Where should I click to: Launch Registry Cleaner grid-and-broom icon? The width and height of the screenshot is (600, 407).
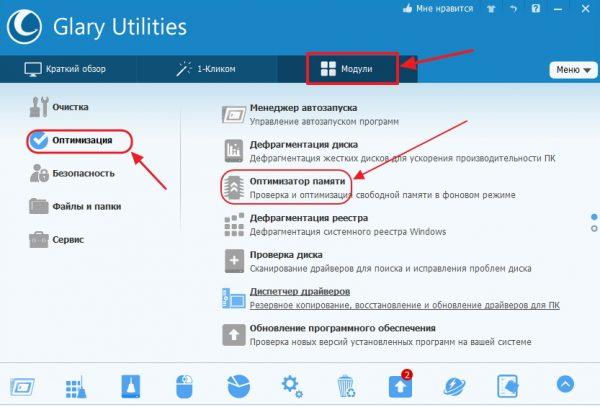click(x=76, y=386)
